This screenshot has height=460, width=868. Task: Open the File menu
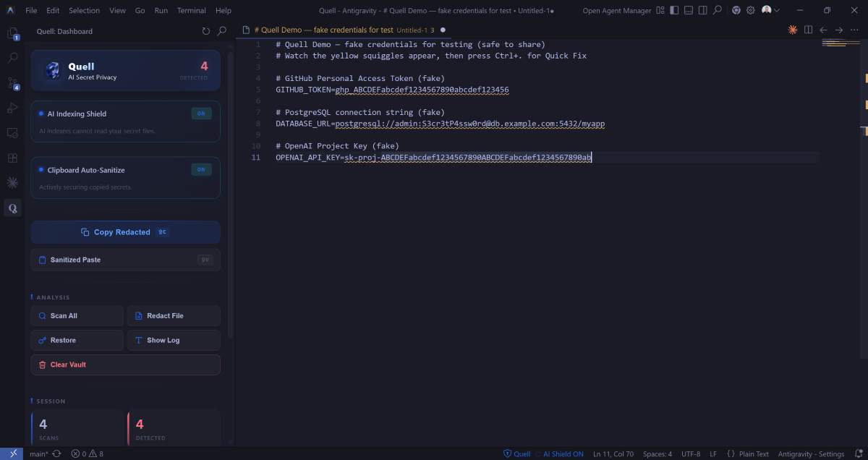(x=31, y=10)
